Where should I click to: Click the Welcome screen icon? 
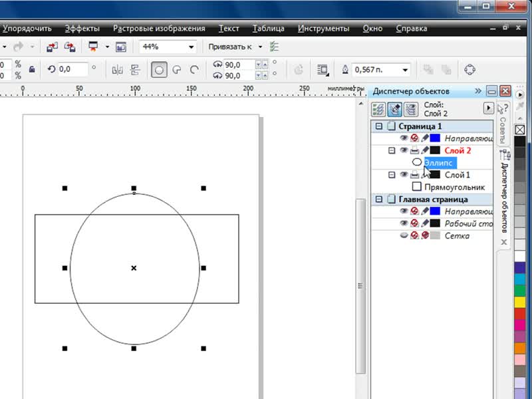(121, 47)
